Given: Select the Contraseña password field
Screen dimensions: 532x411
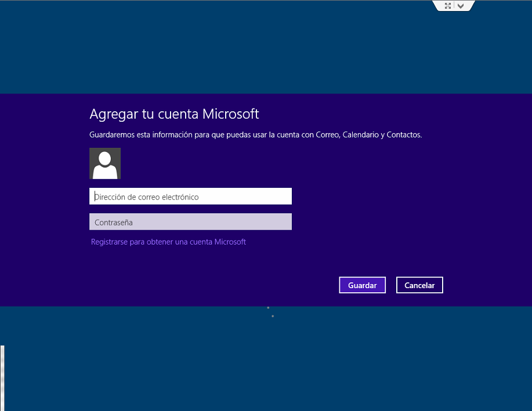Looking at the screenshot, I should coord(190,222).
